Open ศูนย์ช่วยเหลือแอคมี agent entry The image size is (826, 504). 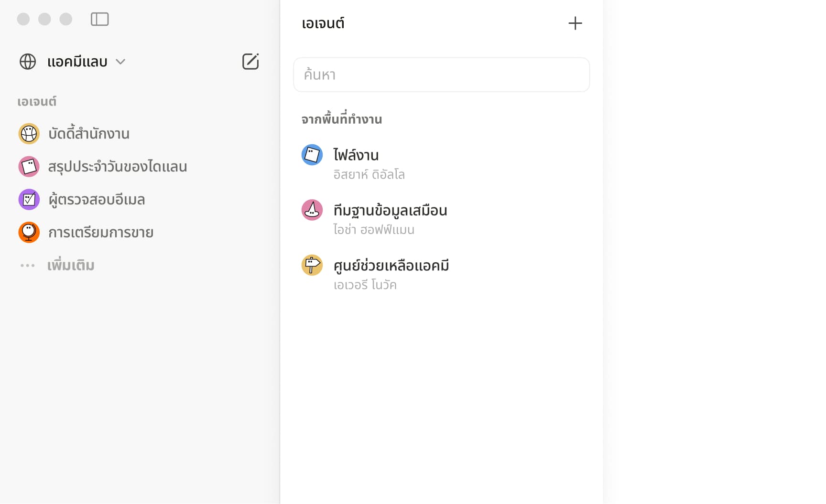(x=391, y=266)
